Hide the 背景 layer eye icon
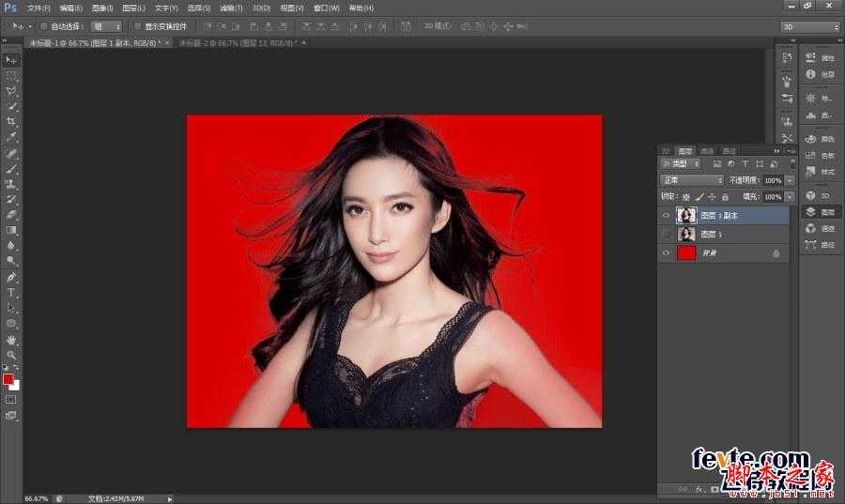The width and height of the screenshot is (845, 504). [x=666, y=252]
